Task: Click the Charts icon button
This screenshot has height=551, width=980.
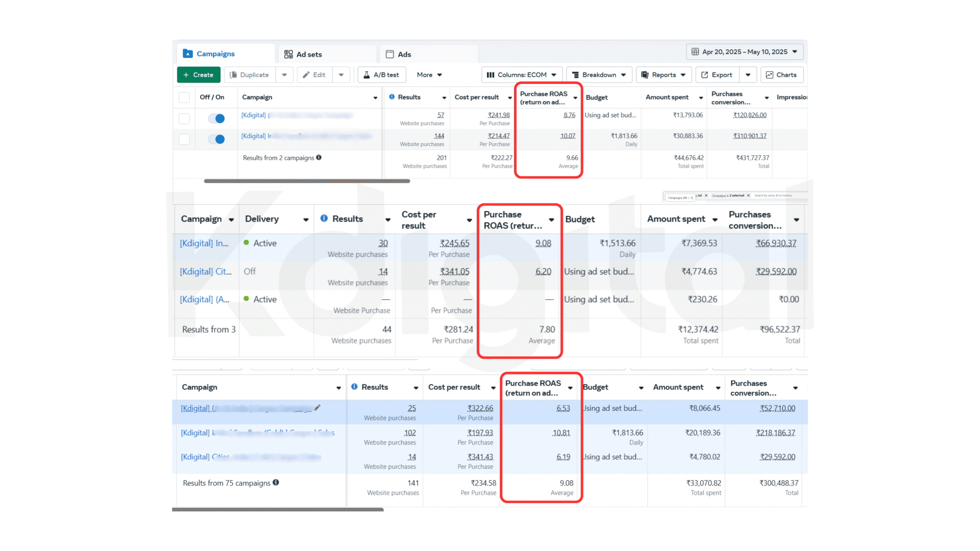Action: point(781,75)
